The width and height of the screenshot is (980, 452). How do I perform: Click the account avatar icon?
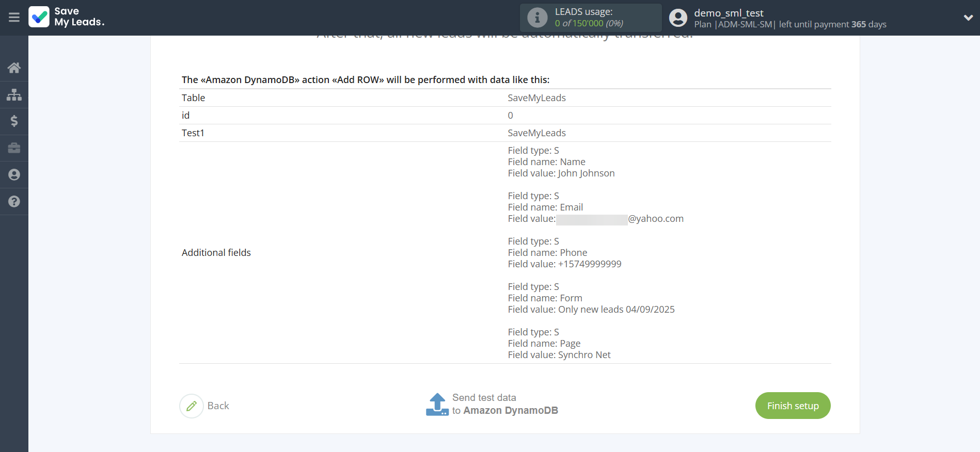click(x=678, y=18)
